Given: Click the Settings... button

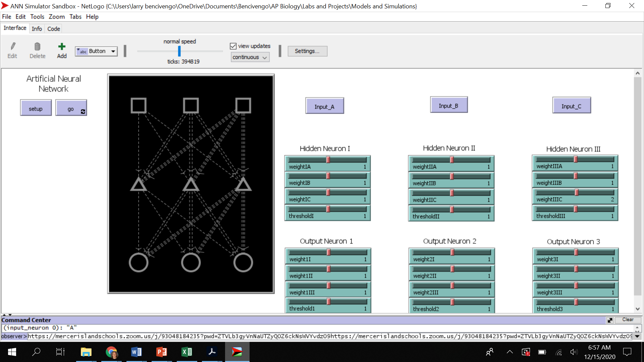Looking at the screenshot, I should pyautogui.click(x=307, y=51).
